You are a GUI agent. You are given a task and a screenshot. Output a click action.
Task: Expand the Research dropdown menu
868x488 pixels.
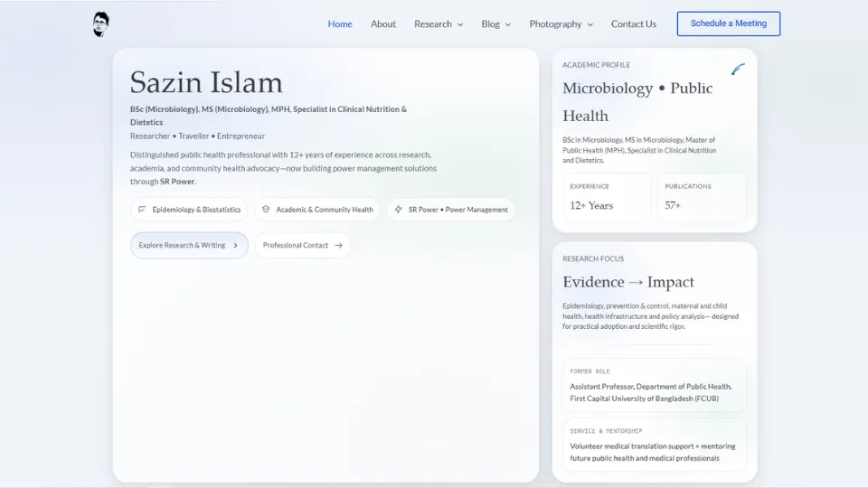439,24
